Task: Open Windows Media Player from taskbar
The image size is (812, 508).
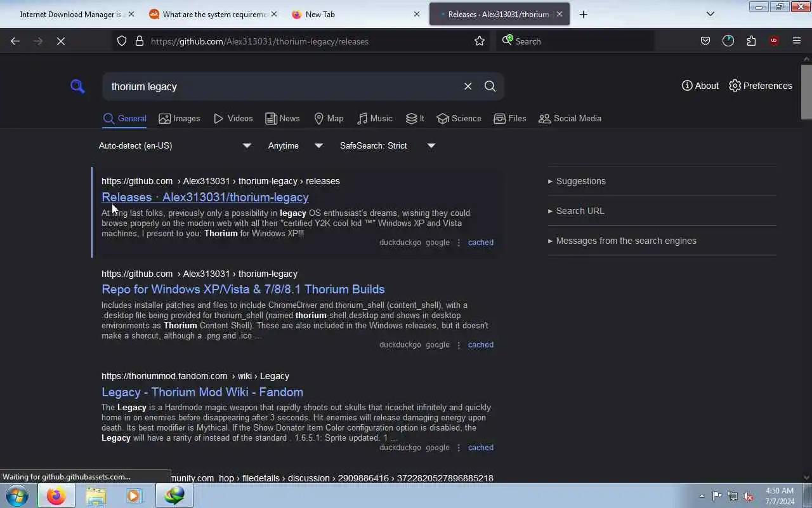Action: point(134,496)
